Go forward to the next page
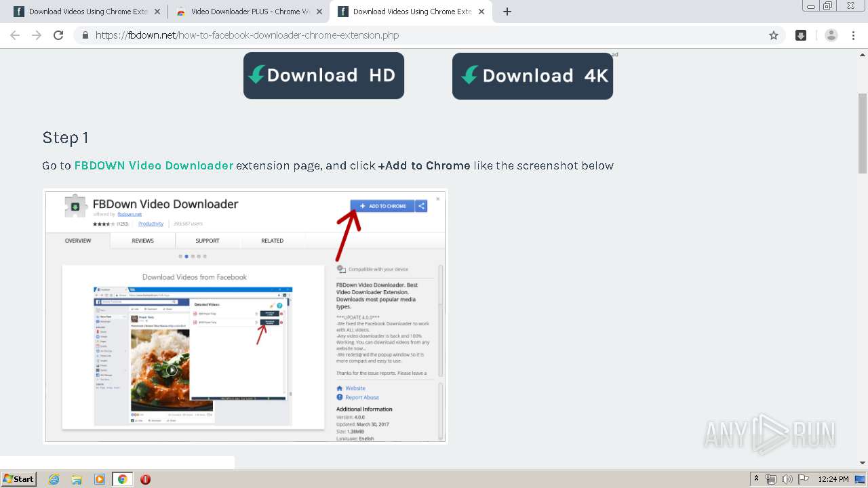This screenshot has height=488, width=868. click(x=37, y=35)
